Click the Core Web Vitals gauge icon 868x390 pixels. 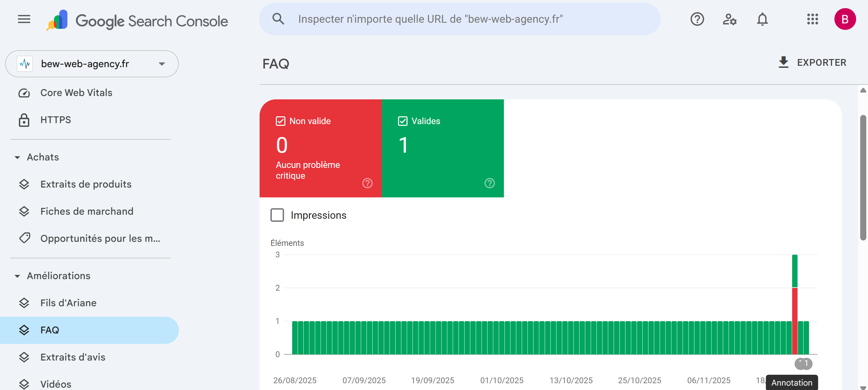(x=24, y=93)
